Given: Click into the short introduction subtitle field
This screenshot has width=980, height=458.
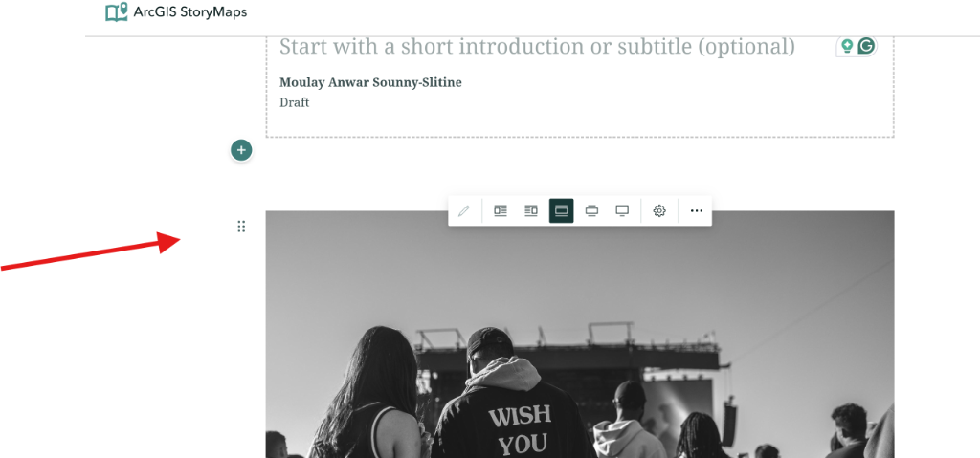Looking at the screenshot, I should (x=537, y=46).
